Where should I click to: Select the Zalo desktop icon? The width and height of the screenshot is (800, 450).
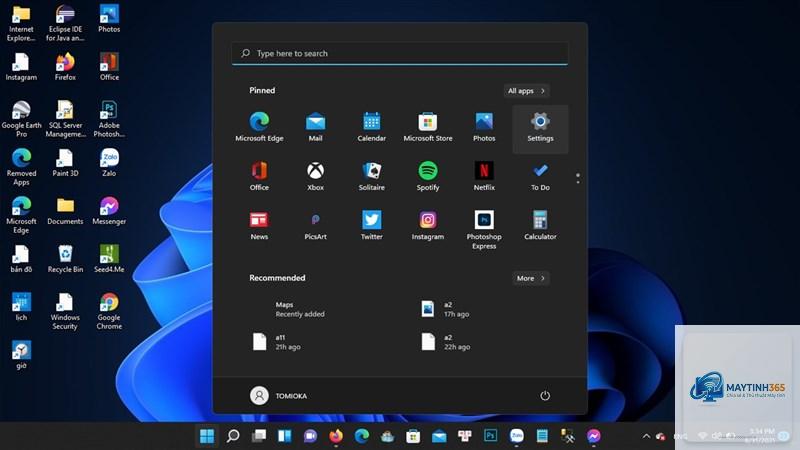[109, 163]
